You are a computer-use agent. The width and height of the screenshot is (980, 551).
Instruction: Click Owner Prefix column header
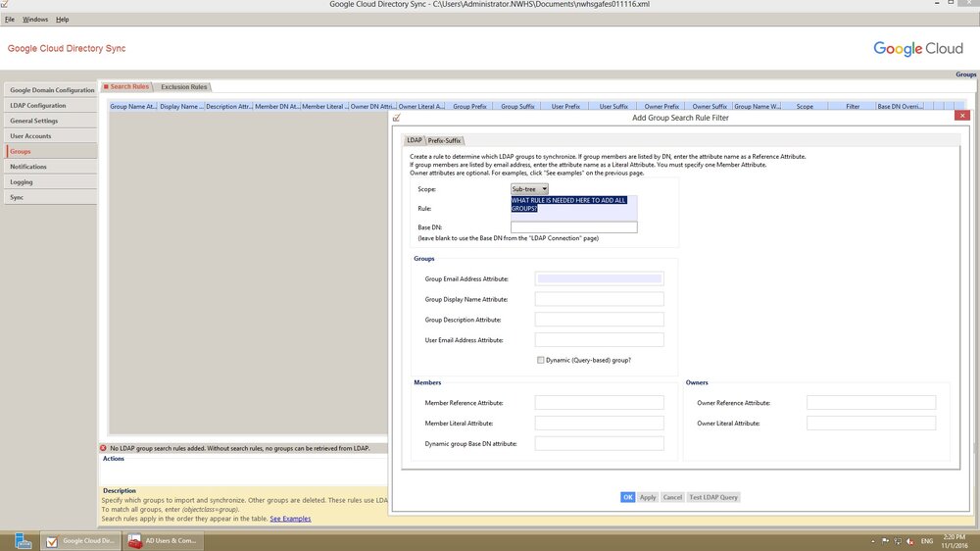pos(661,106)
